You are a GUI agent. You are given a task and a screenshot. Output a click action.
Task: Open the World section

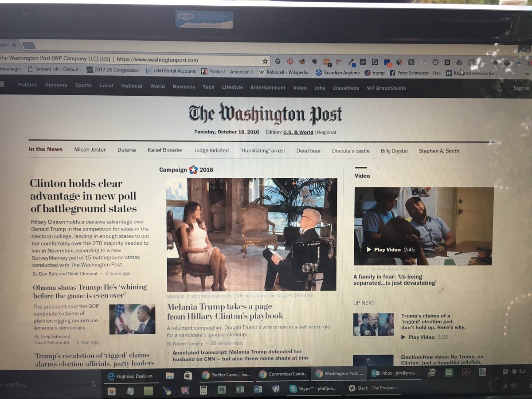pos(157,86)
